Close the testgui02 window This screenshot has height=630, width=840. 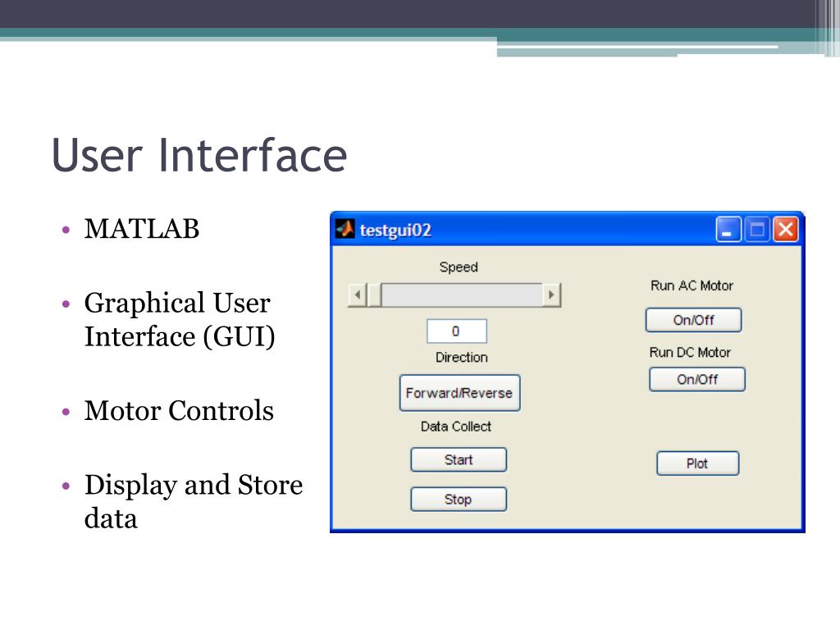(785, 230)
